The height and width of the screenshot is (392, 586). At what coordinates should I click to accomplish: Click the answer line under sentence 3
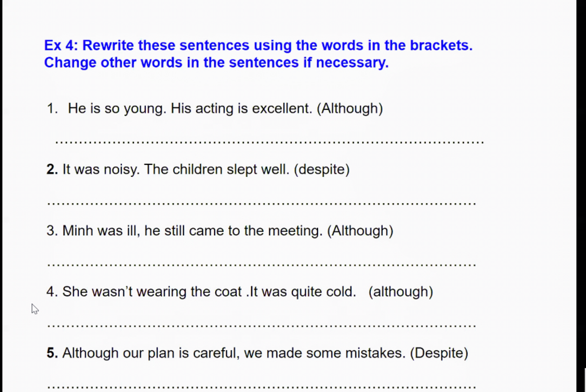(262, 264)
